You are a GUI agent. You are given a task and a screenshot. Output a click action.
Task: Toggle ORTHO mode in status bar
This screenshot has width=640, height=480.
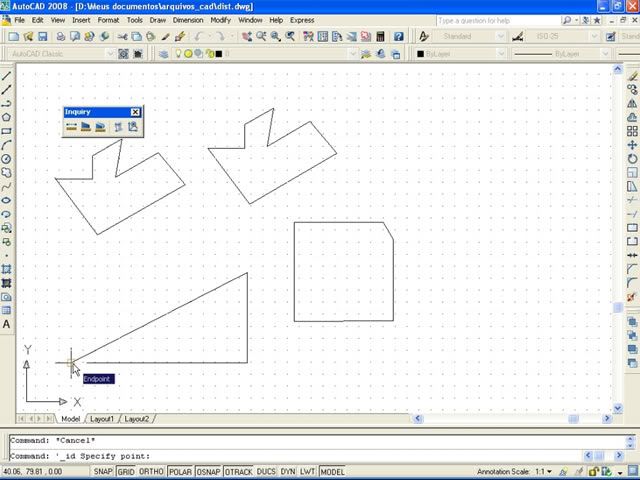coord(151,472)
